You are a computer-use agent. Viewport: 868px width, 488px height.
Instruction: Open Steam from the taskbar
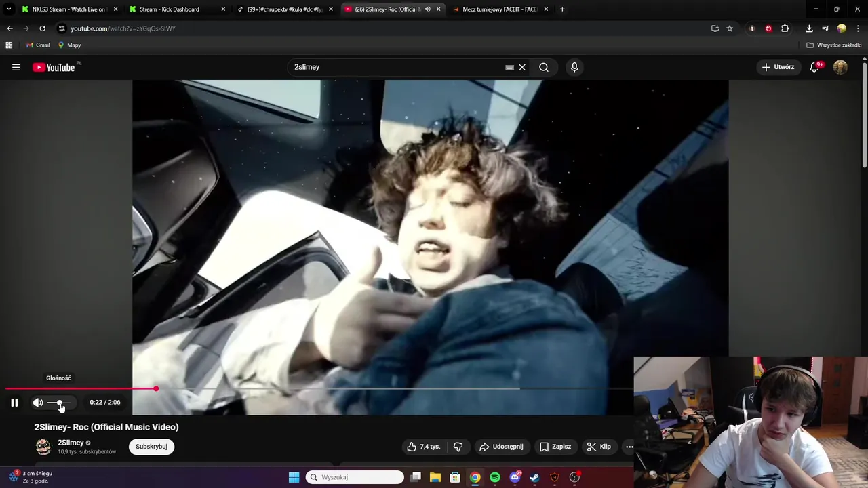point(534,477)
